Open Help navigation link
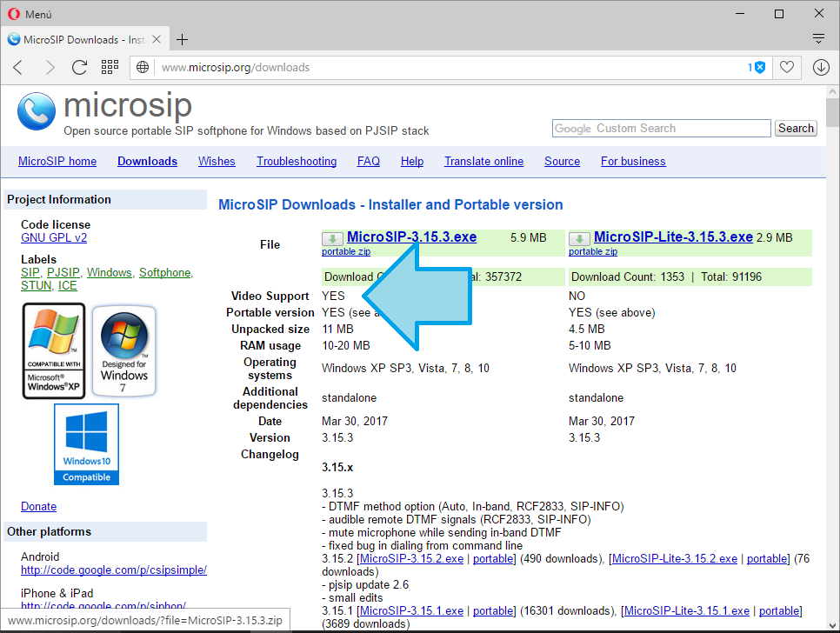Image resolution: width=840 pixels, height=633 pixels. coord(412,161)
